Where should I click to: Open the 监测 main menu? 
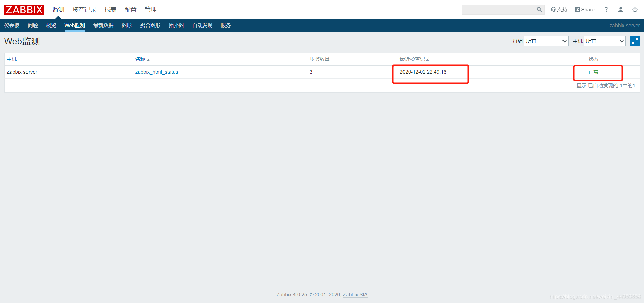click(58, 10)
